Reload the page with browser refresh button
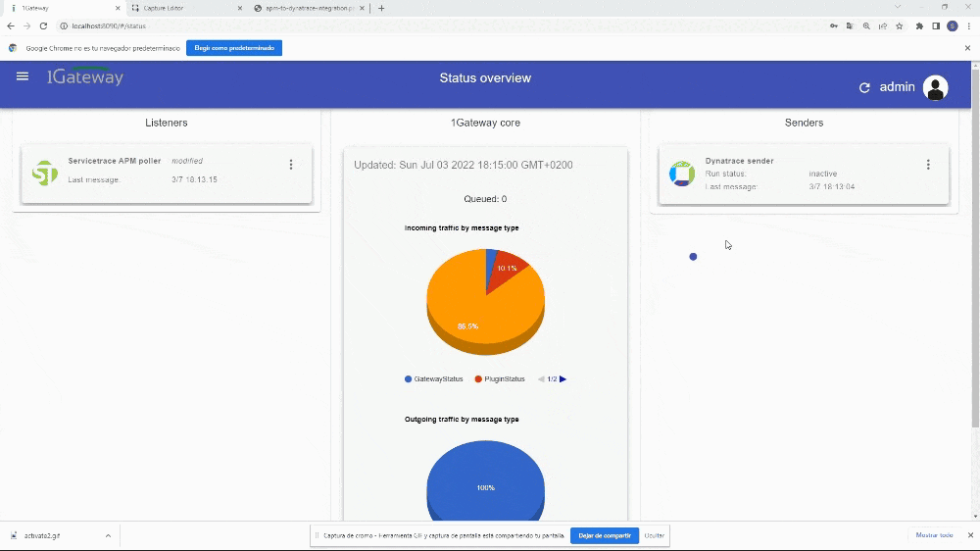The height and width of the screenshot is (551, 980). coord(43,26)
